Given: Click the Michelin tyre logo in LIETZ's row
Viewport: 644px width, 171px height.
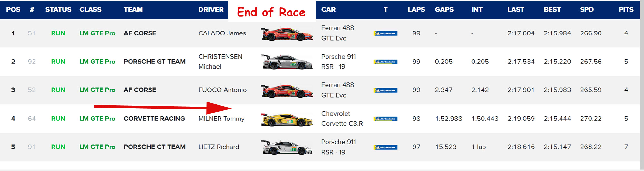Looking at the screenshot, I should (385, 147).
